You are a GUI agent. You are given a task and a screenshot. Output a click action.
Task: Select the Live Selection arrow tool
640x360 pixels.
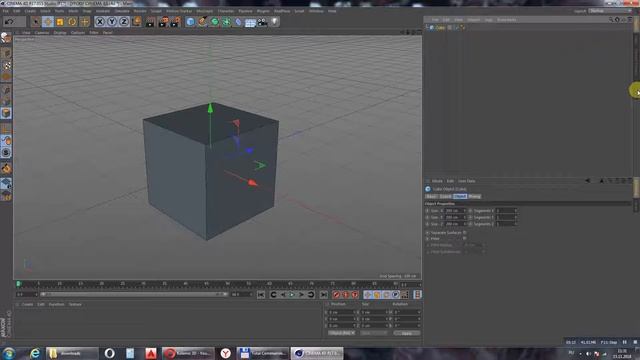[x=36, y=22]
